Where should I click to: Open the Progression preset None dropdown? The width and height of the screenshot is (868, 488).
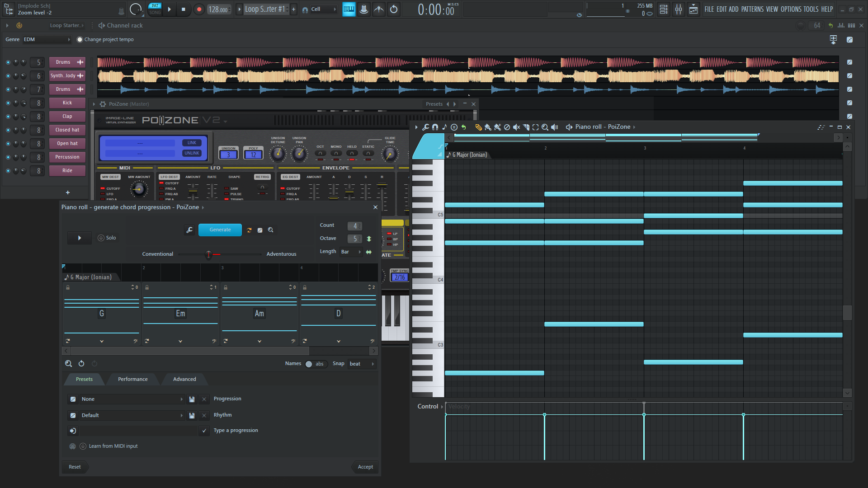(x=132, y=399)
